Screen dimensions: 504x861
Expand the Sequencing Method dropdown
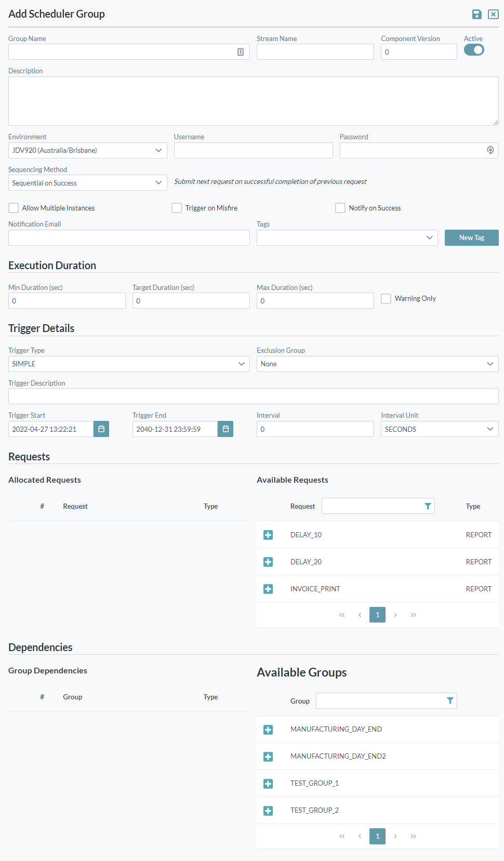point(87,183)
